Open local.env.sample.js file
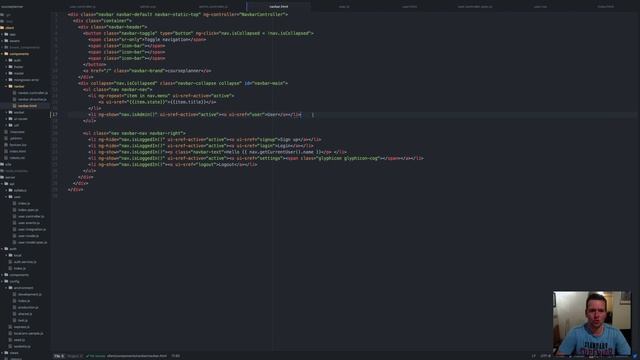The image size is (640, 360). pyautogui.click(x=29, y=333)
